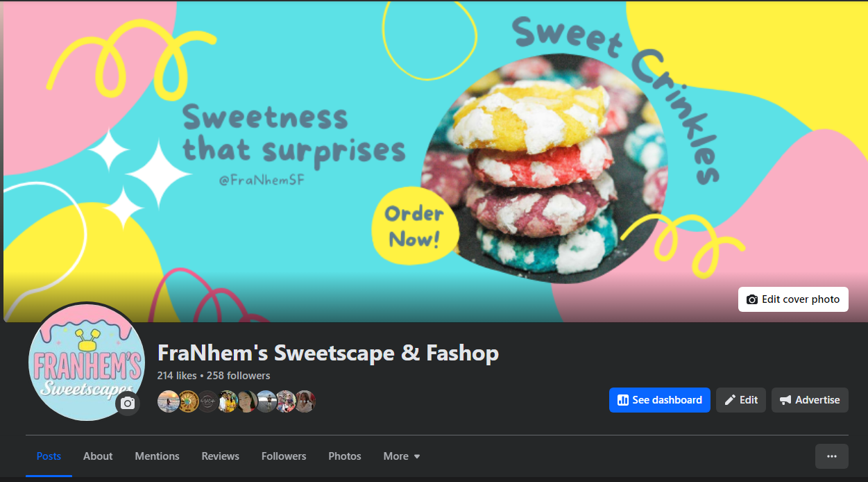This screenshot has width=868, height=482.
Task: Click the last follower avatar in row
Action: click(305, 401)
